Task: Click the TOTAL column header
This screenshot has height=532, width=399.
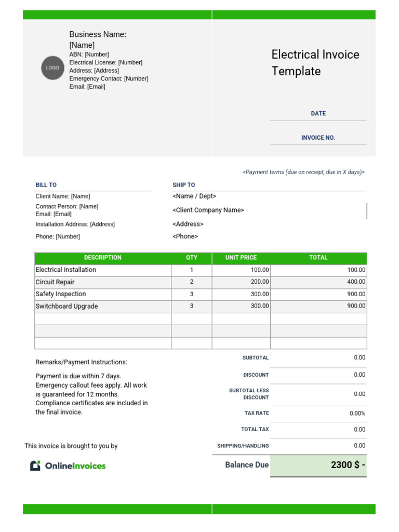Action: coord(318,258)
